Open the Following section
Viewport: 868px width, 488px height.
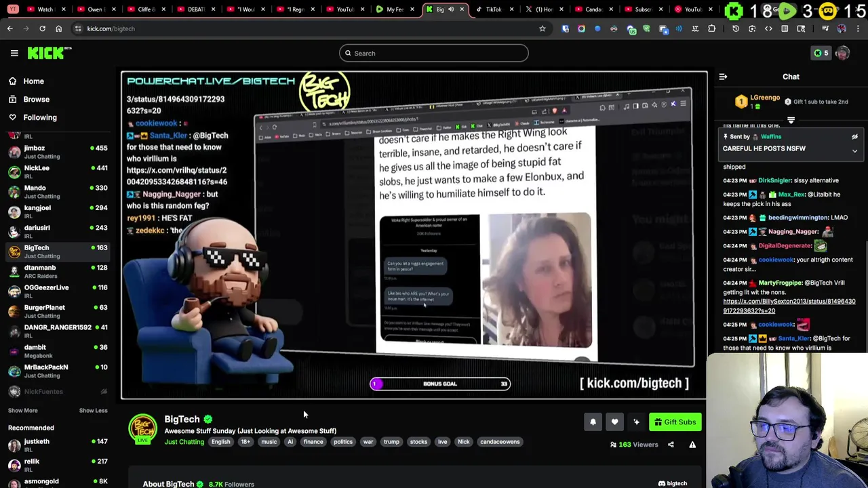tap(40, 117)
